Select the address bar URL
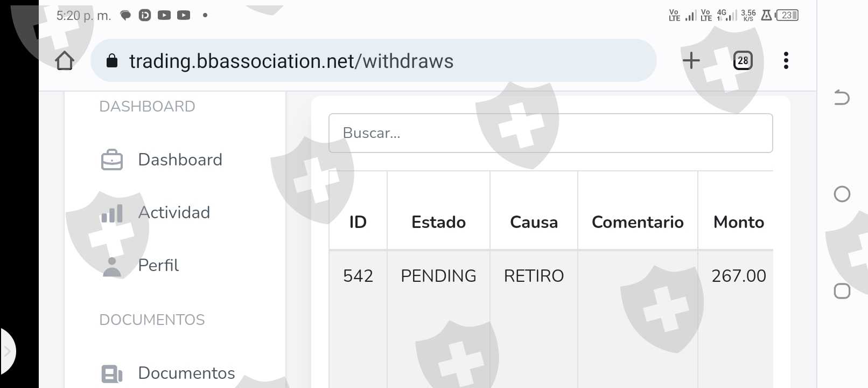The image size is (868, 388). click(x=291, y=61)
